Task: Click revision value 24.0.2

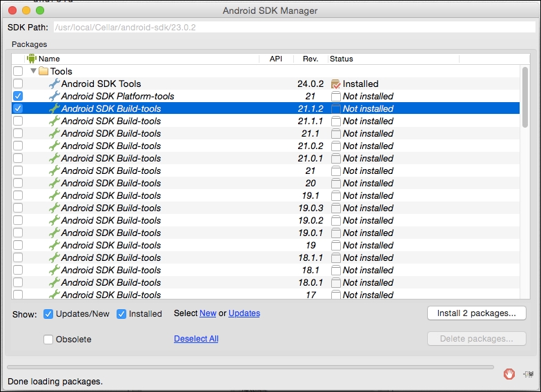Action: (x=311, y=84)
